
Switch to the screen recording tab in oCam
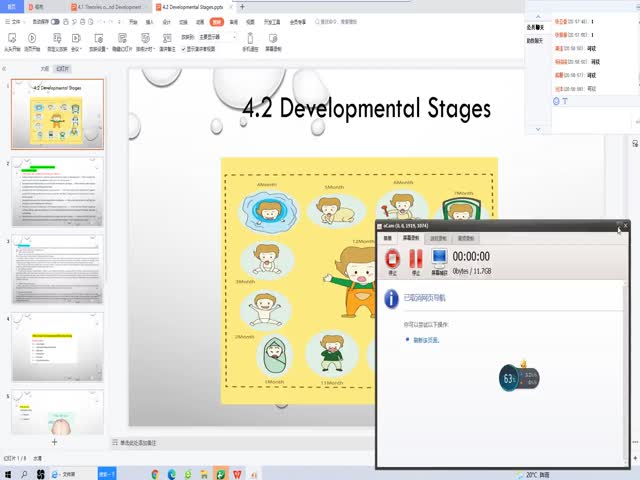(411, 238)
